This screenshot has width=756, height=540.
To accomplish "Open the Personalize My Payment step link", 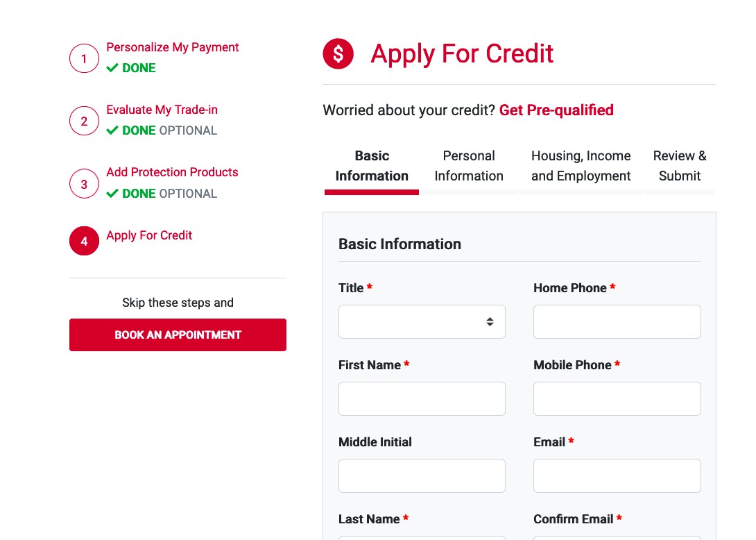I will pyautogui.click(x=172, y=47).
